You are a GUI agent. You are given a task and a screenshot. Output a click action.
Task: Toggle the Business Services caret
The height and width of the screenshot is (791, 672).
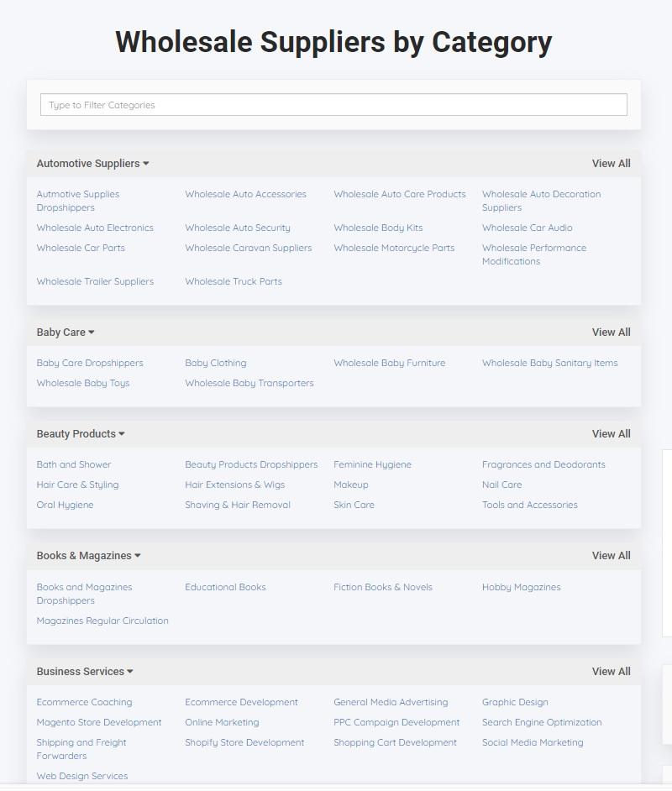[130, 672]
